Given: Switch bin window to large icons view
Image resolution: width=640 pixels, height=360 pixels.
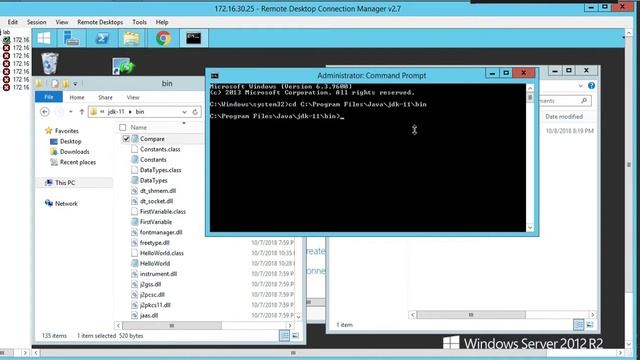Looking at the screenshot, I should click(x=296, y=336).
